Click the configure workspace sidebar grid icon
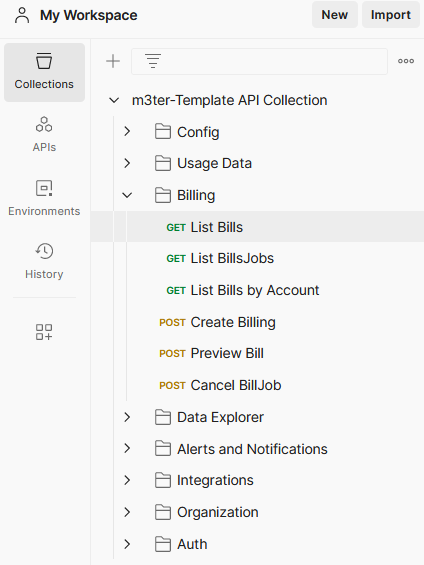The image size is (424, 565). pyautogui.click(x=44, y=332)
